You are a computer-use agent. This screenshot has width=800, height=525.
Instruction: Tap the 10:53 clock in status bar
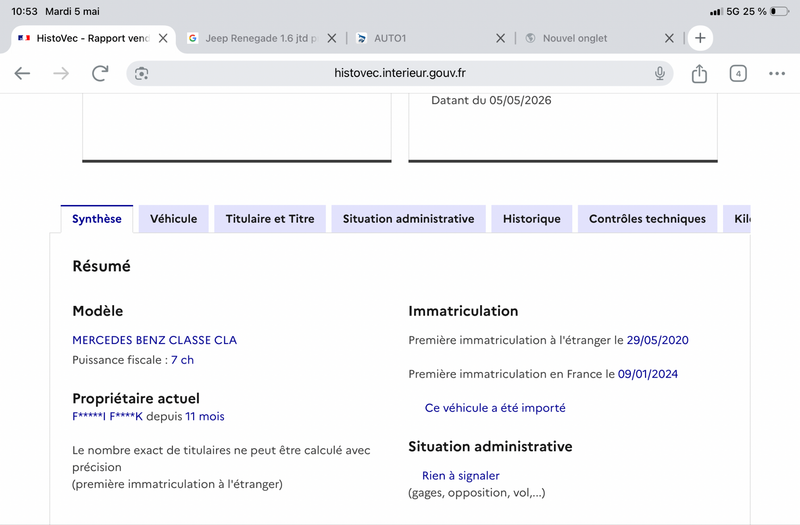tap(24, 11)
